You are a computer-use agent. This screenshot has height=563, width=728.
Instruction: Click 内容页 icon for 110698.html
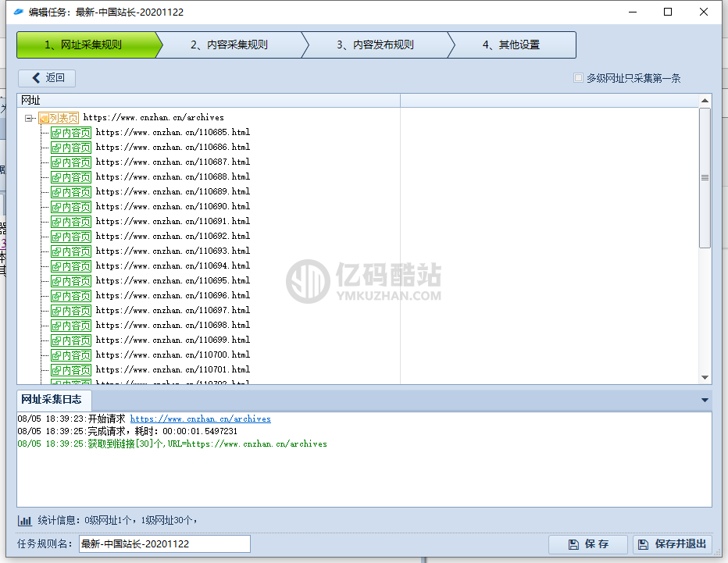click(71, 326)
